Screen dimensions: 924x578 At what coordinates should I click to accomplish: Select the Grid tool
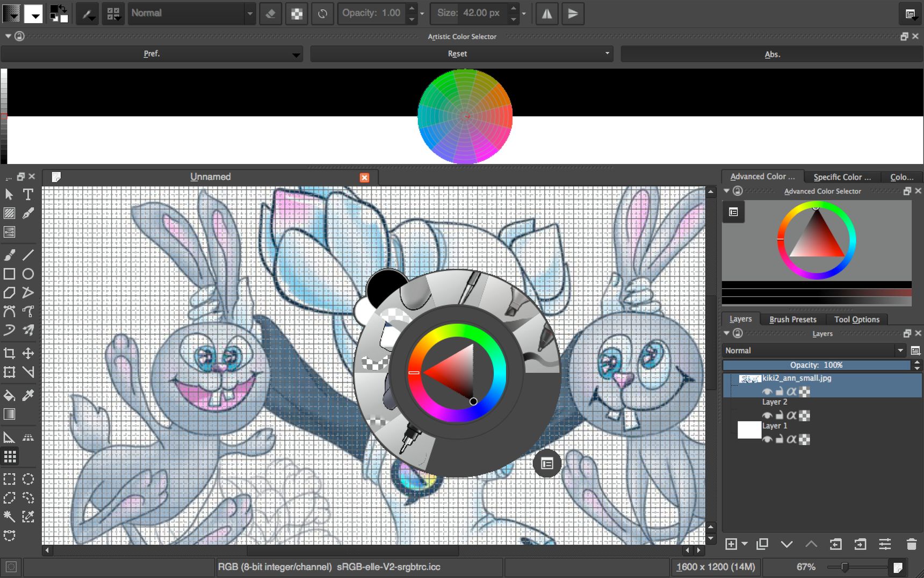click(x=10, y=456)
